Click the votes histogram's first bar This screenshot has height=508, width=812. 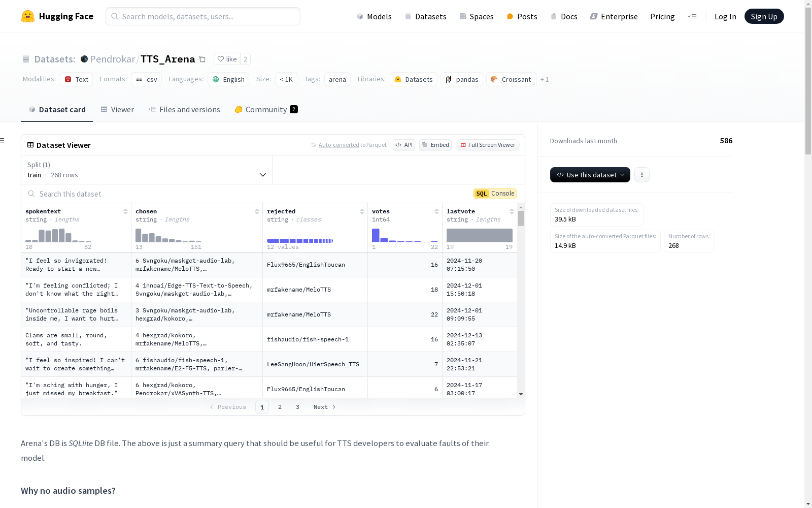click(376, 235)
